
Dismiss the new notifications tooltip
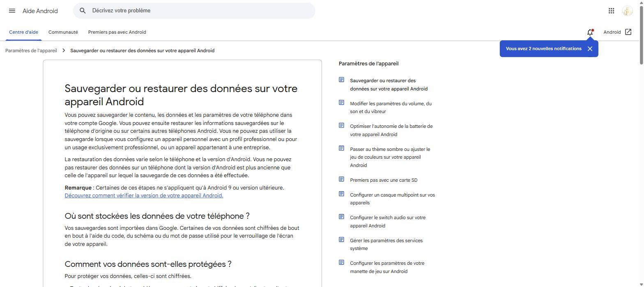[x=590, y=49]
